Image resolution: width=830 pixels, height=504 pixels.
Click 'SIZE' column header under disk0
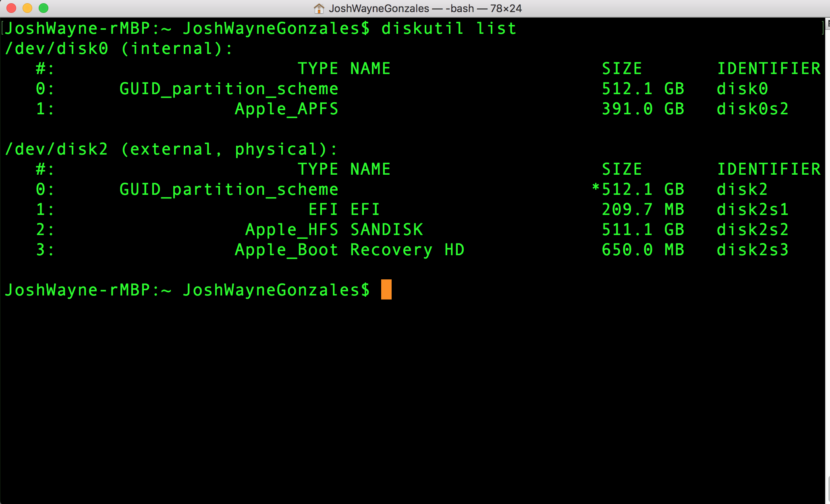coord(622,69)
